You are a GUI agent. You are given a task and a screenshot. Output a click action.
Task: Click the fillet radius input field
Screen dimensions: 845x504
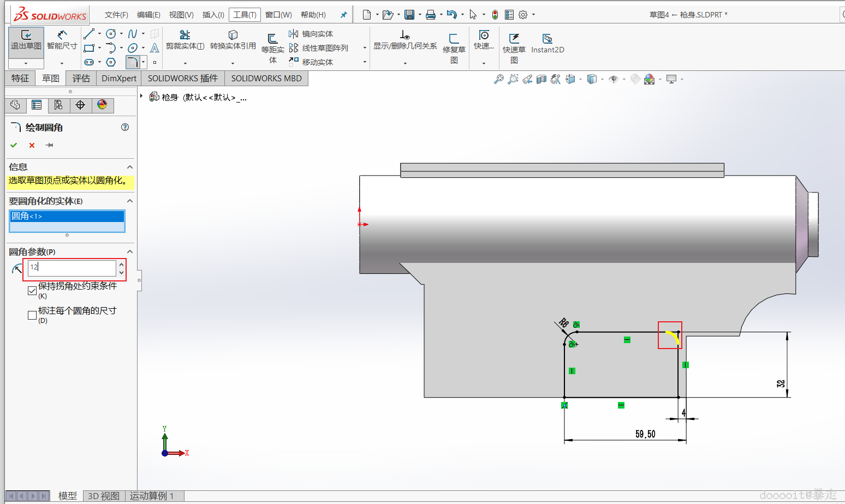[72, 267]
